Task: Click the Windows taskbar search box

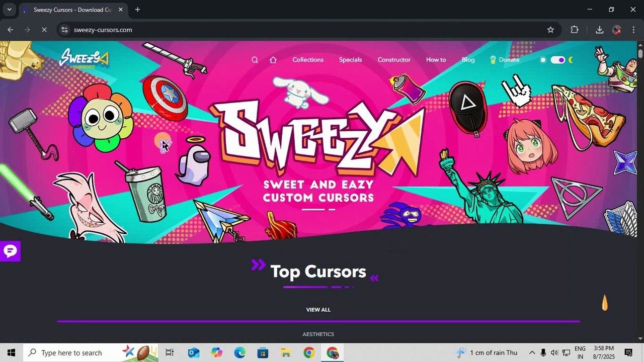Action: pyautogui.click(x=90, y=352)
